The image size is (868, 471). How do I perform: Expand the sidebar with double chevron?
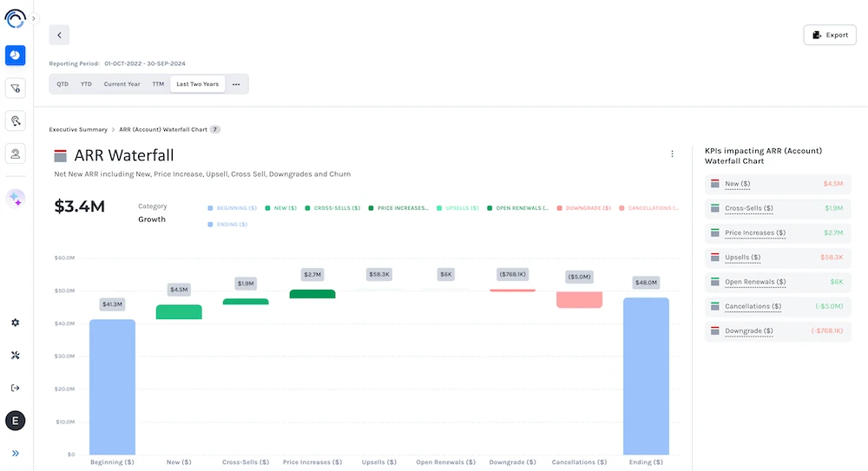pyautogui.click(x=15, y=454)
